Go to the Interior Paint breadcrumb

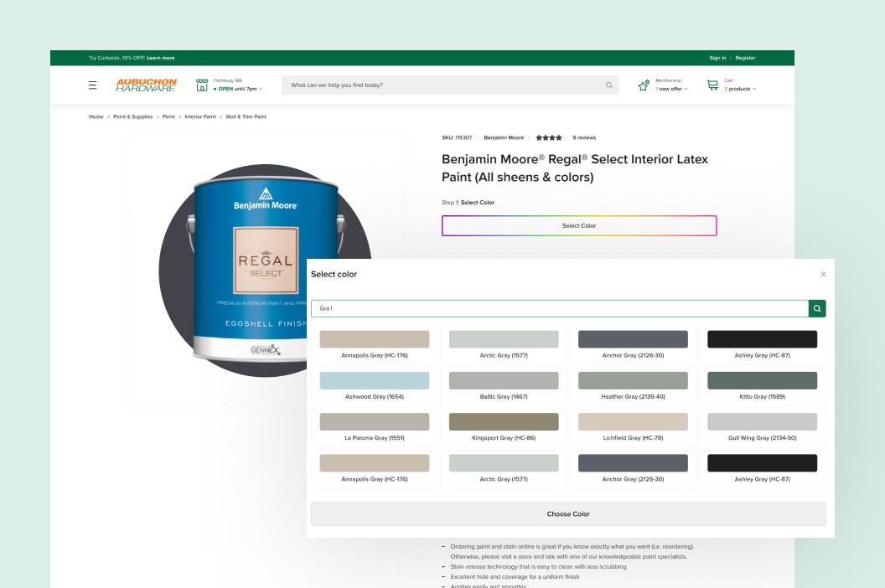tap(199, 116)
